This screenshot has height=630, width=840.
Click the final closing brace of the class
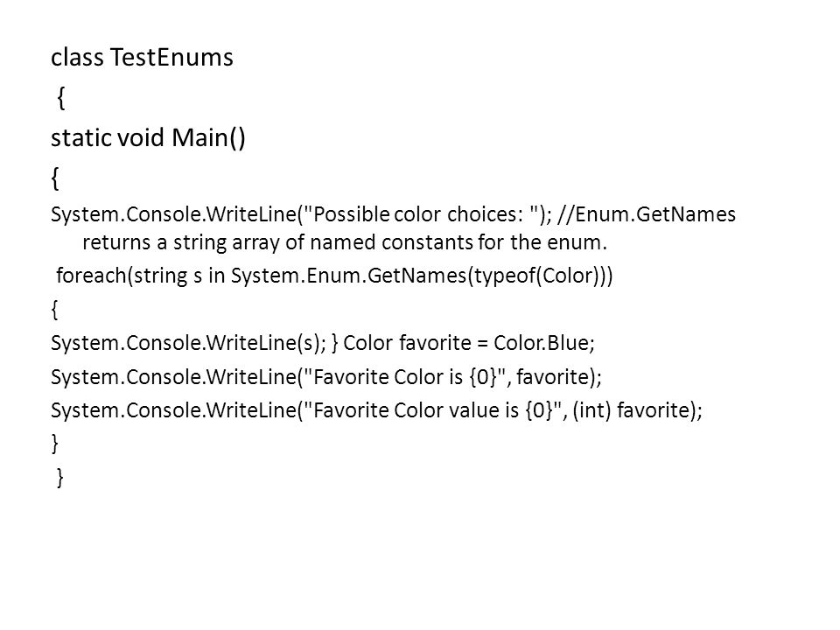tap(60, 477)
